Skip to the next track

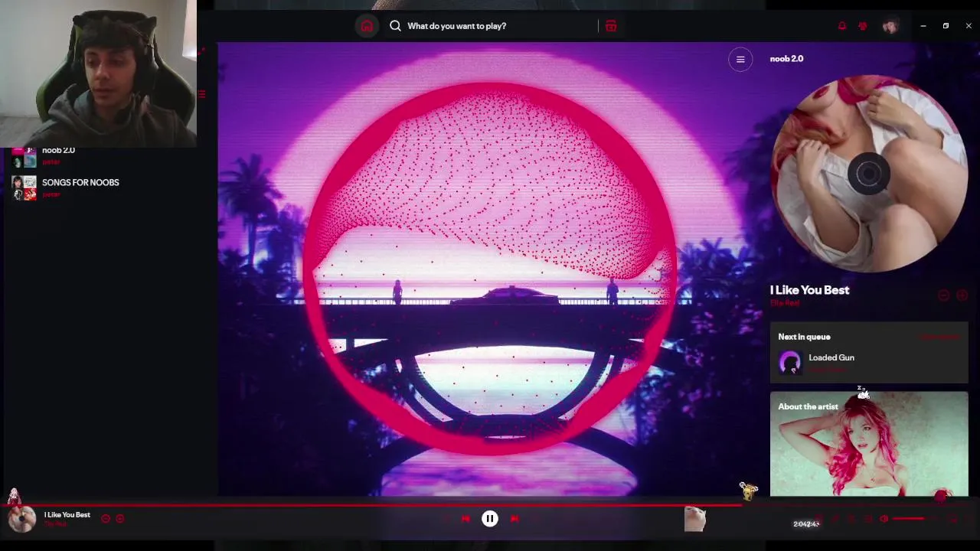point(514,519)
